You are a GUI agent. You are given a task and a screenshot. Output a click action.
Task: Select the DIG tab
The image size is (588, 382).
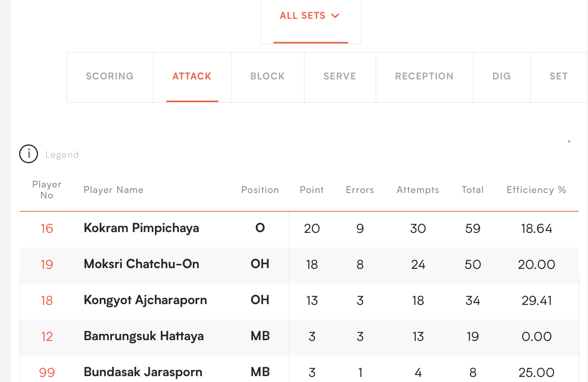pos(502,76)
